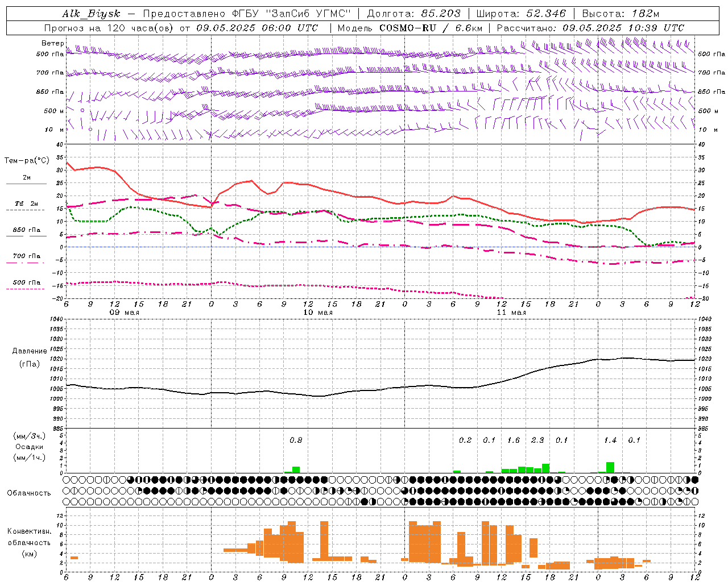Screen dimensions: 728x582
Task: Click the 2.3 precipitation total
Action: pyautogui.click(x=537, y=440)
